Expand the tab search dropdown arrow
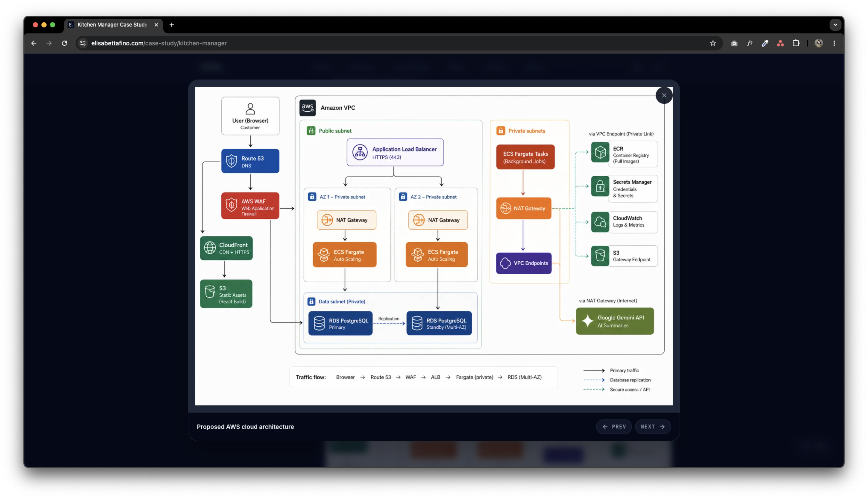Viewport: 868px width, 499px height. tap(835, 25)
